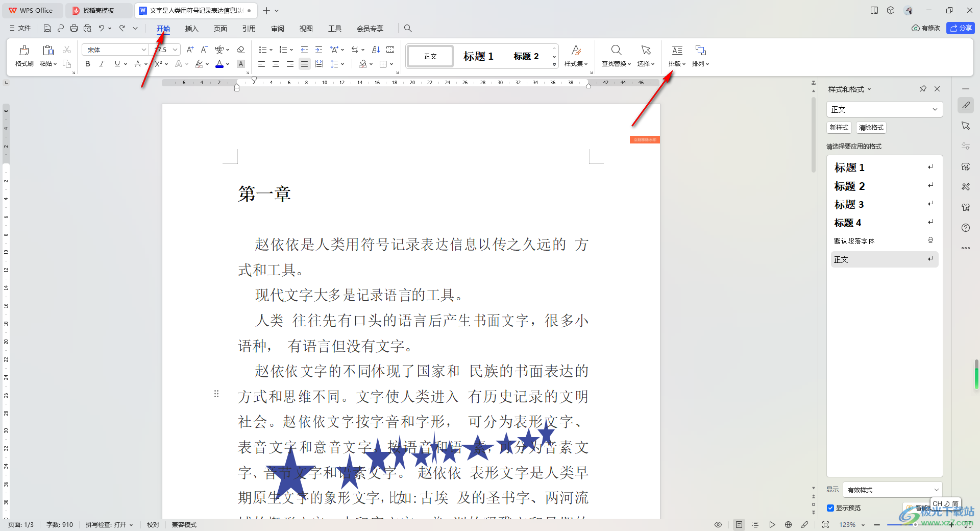Switch to the References (引用) tab

pos(249,28)
